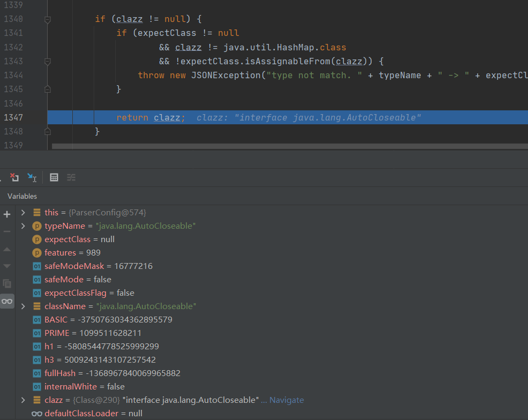Add a new watch with plus icon
This screenshot has height=420, width=528.
7,214
